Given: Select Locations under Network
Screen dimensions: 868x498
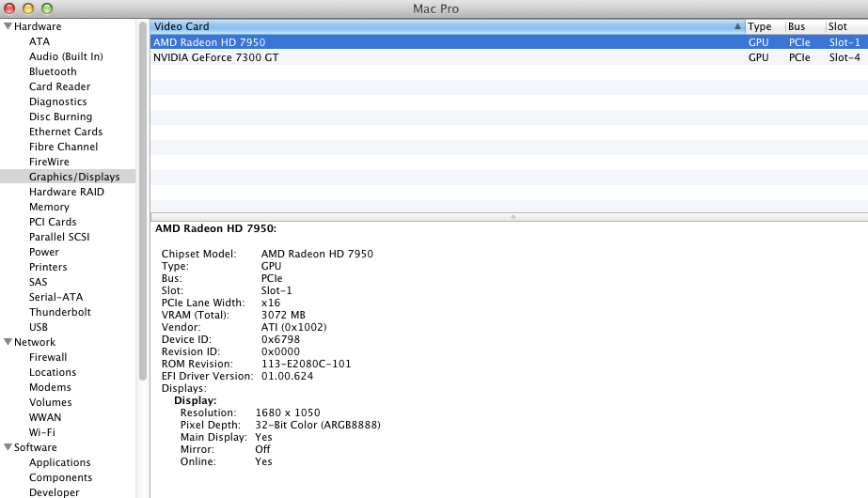Looking at the screenshot, I should click(x=53, y=372).
